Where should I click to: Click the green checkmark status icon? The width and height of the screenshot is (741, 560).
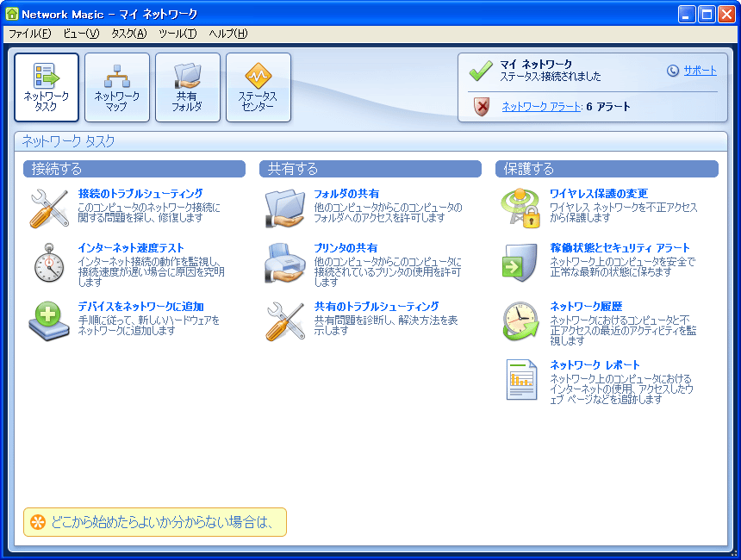(481, 71)
